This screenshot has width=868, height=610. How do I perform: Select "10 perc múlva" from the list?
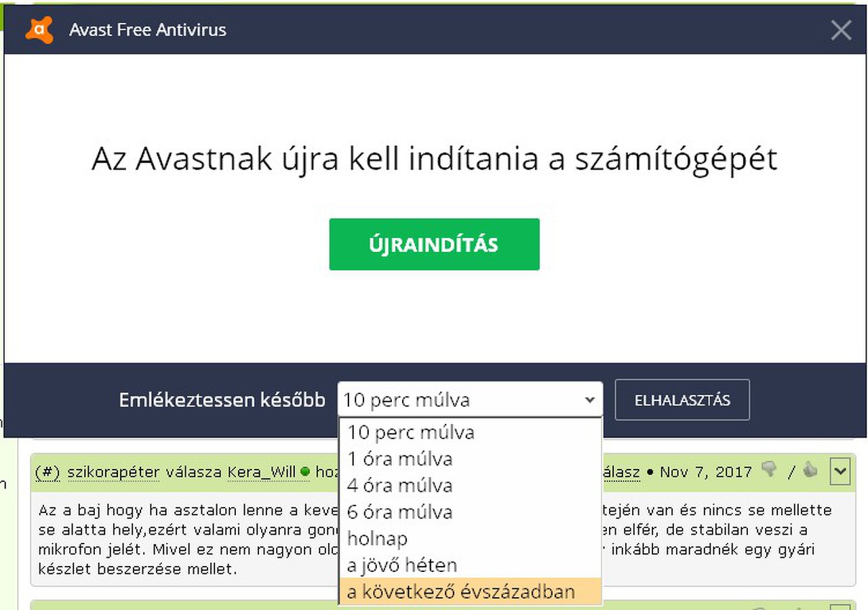(x=470, y=432)
